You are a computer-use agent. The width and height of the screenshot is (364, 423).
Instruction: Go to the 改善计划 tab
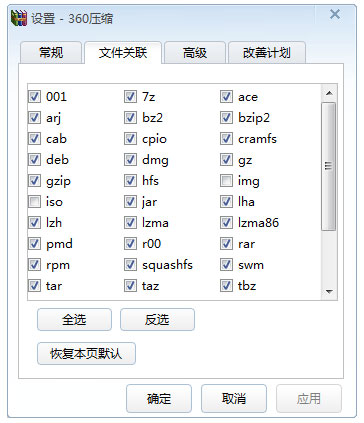click(x=267, y=53)
